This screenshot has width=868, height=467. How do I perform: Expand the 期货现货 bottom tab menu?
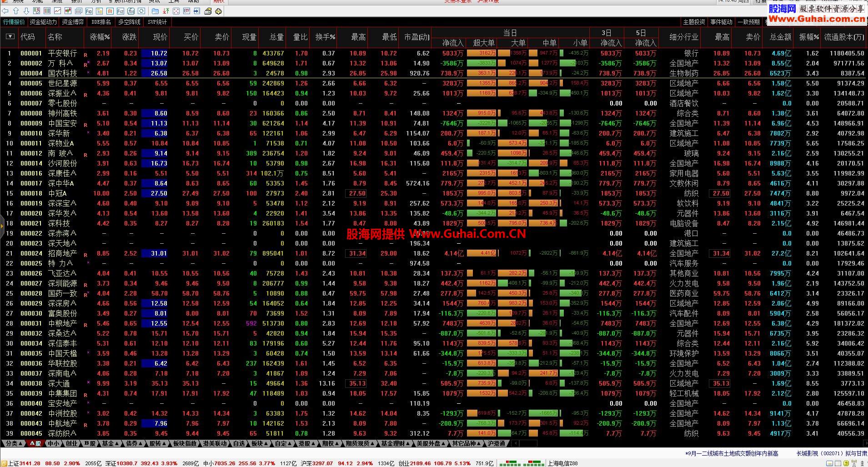360,443
